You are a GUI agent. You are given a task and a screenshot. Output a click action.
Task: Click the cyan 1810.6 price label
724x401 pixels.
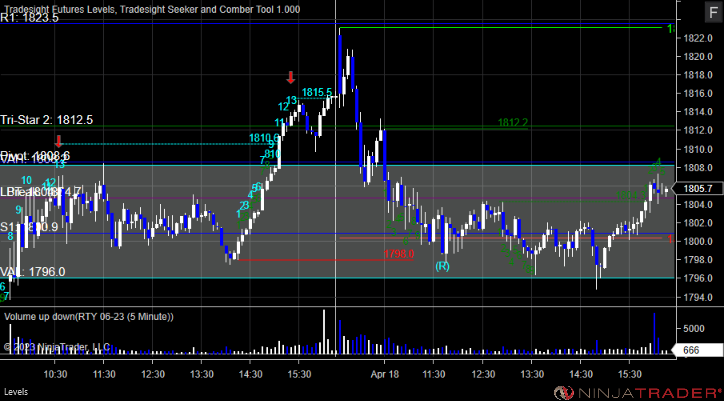tap(264, 138)
